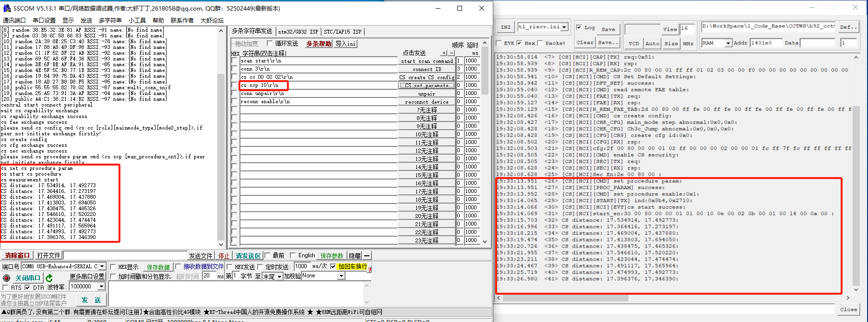Viewport: 868px width, 322px height.
Task: Click the red serial port status indicator
Action: pos(6,278)
